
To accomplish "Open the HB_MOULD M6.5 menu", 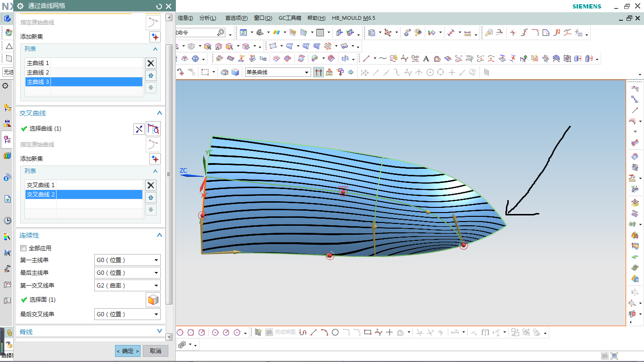I will [354, 18].
